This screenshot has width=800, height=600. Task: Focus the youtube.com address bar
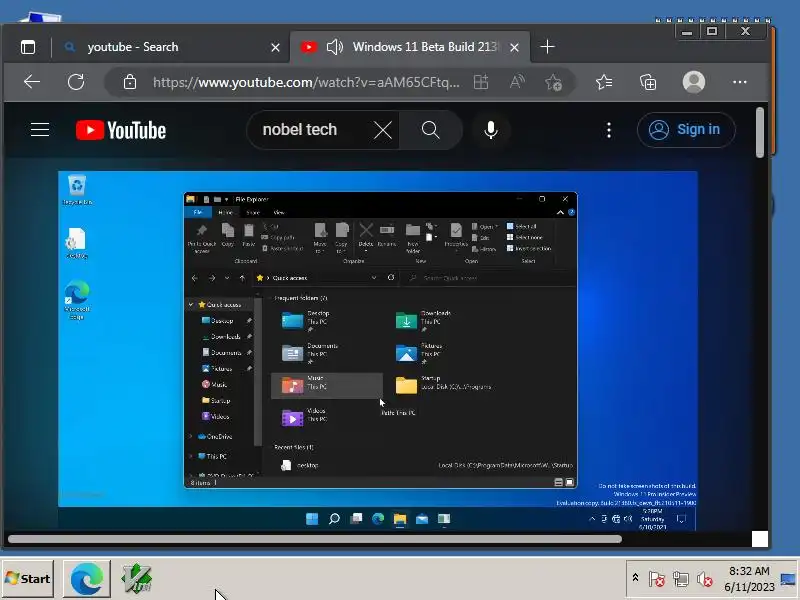(x=306, y=82)
